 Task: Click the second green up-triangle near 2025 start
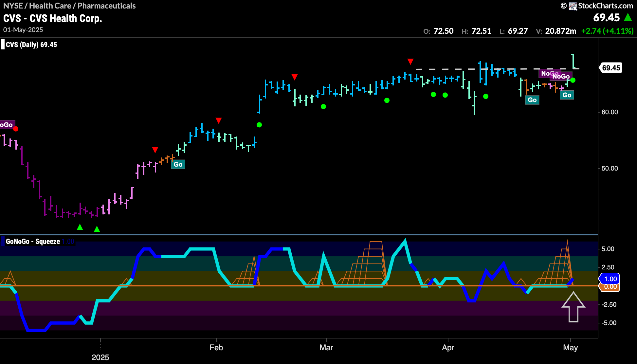click(97, 229)
